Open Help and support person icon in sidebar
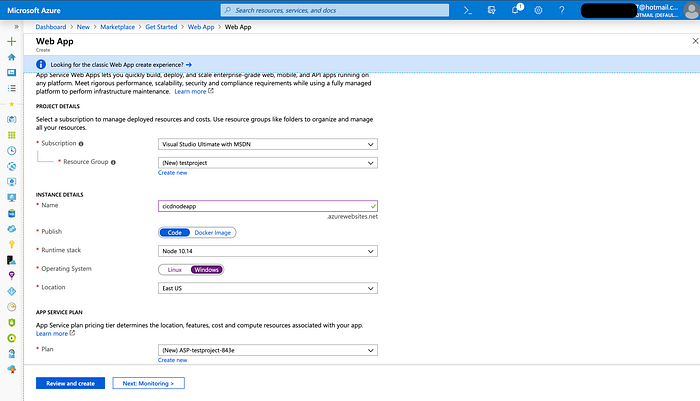 click(12, 354)
